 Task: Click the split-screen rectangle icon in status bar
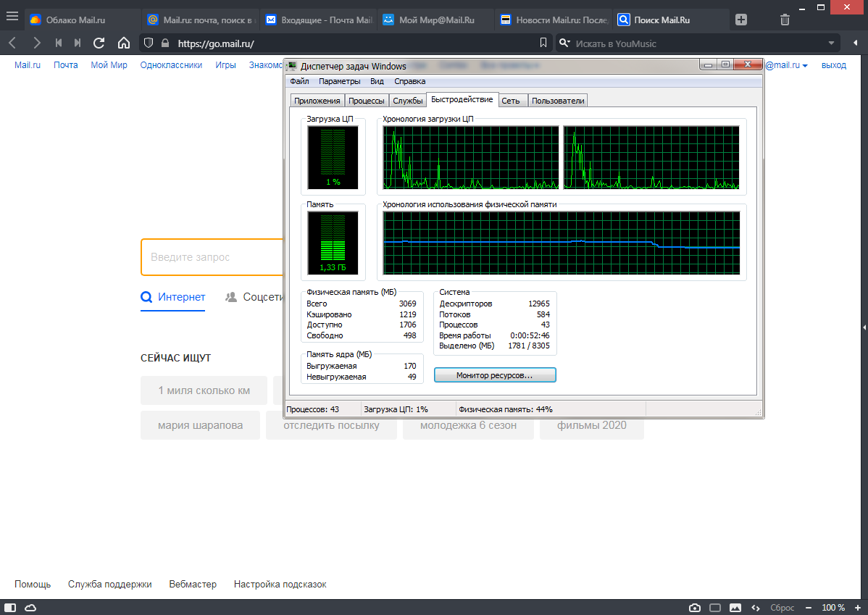click(715, 608)
